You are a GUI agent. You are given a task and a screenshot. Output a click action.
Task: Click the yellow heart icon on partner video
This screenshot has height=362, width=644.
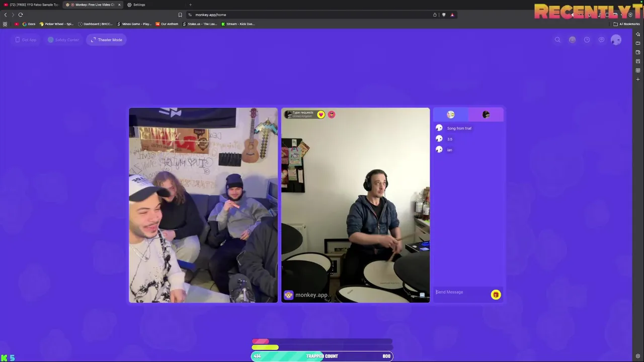[x=321, y=115]
